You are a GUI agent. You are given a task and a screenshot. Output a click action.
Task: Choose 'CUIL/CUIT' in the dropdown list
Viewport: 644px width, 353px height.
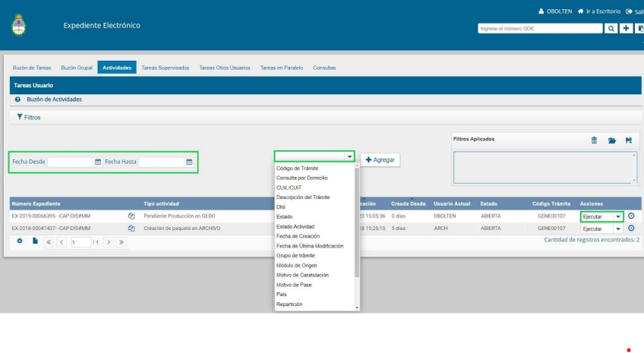[290, 187]
